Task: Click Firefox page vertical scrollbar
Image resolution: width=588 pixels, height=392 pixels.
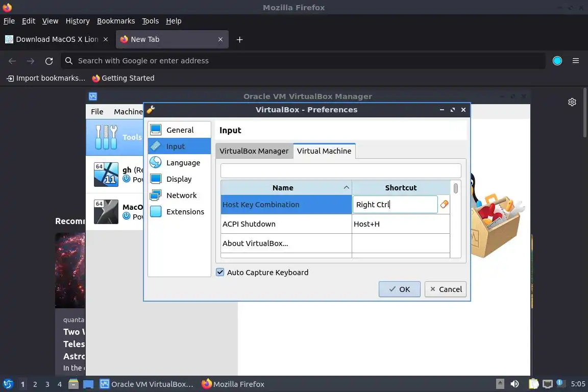Action: (585, 112)
